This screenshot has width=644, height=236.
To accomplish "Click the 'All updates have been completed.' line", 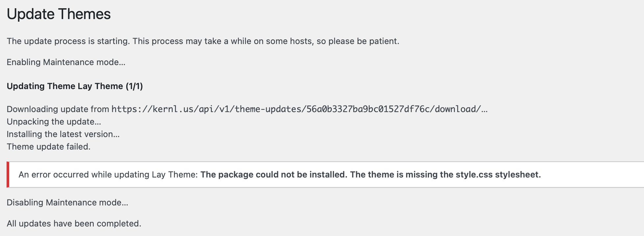I will point(74,224).
